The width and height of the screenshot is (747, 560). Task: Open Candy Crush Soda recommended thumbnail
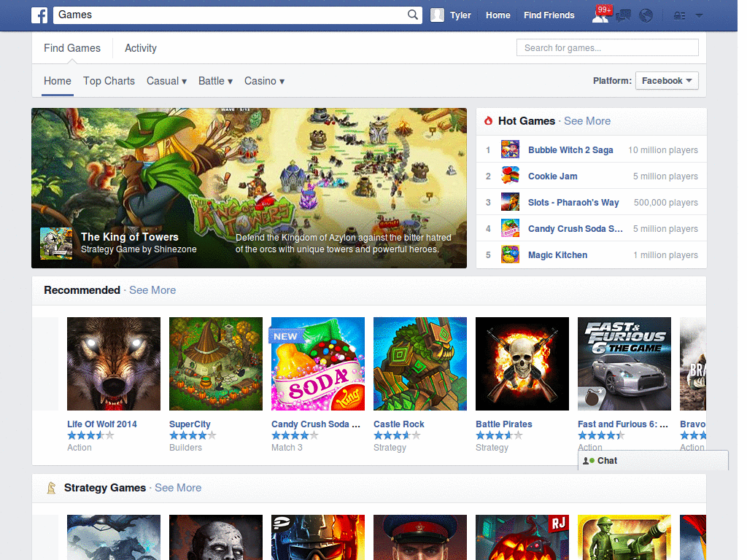coord(318,364)
